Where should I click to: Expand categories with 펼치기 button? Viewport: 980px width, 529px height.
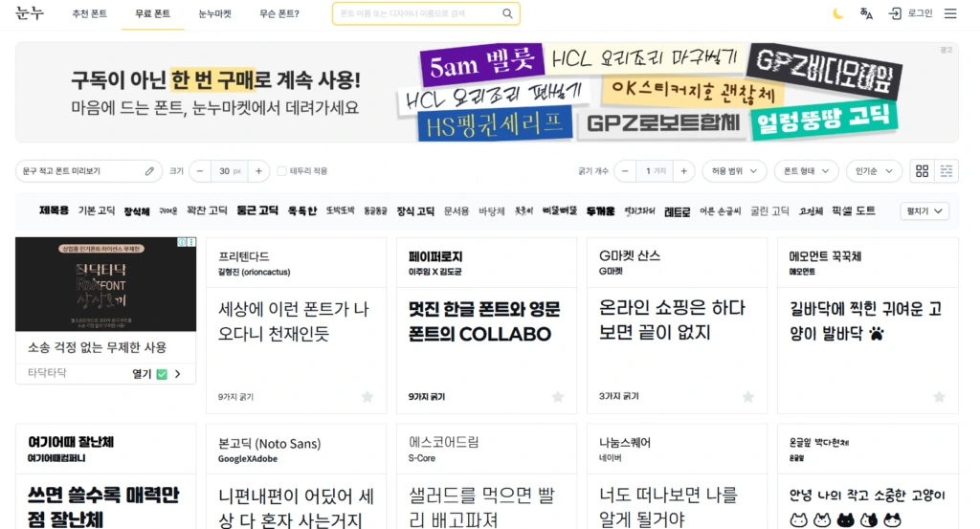924,211
